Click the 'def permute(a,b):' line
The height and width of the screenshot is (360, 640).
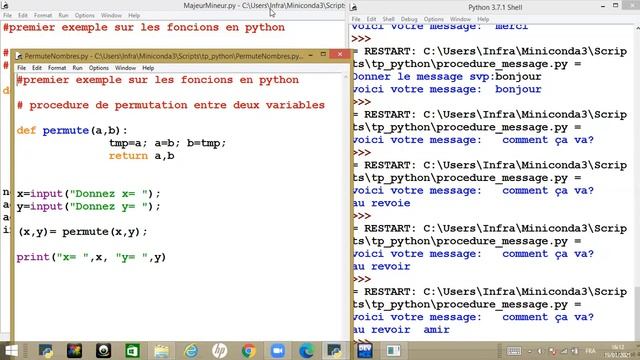pos(72,131)
